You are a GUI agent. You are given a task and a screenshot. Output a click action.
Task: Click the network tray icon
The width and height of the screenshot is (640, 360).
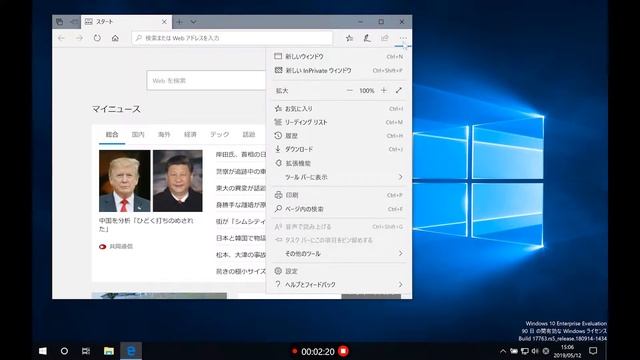coord(525,351)
